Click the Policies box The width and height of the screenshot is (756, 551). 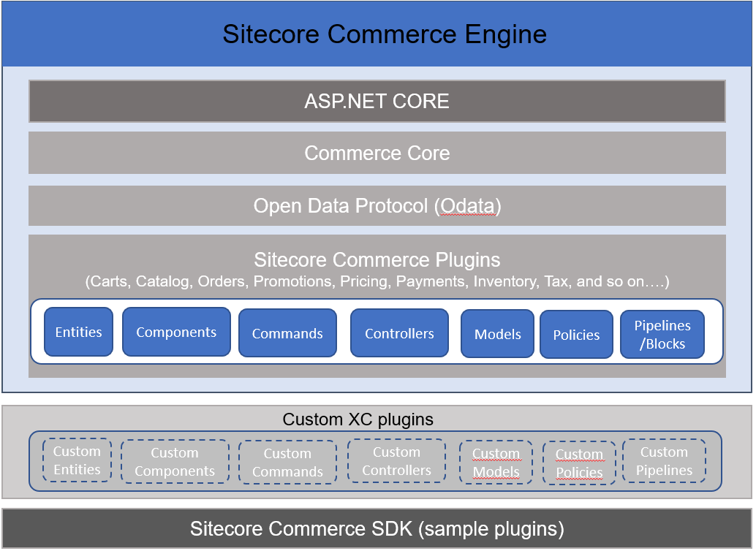pos(576,335)
